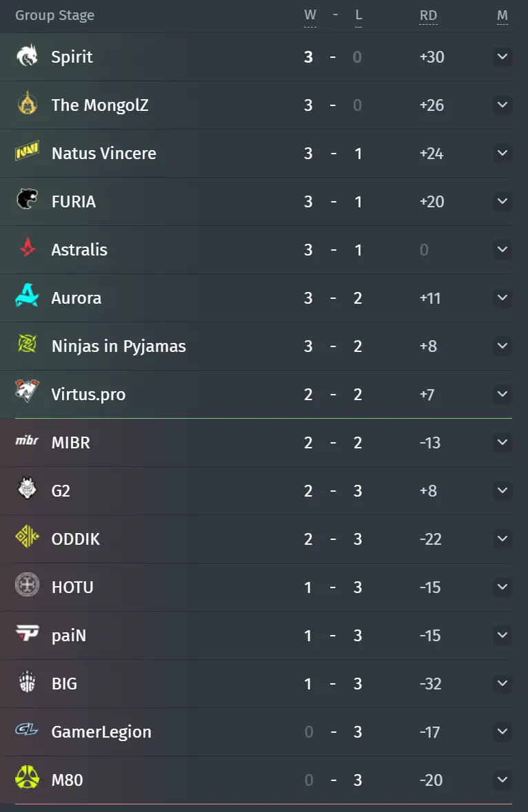
Task: Click the M80 green logo
Action: point(27,778)
